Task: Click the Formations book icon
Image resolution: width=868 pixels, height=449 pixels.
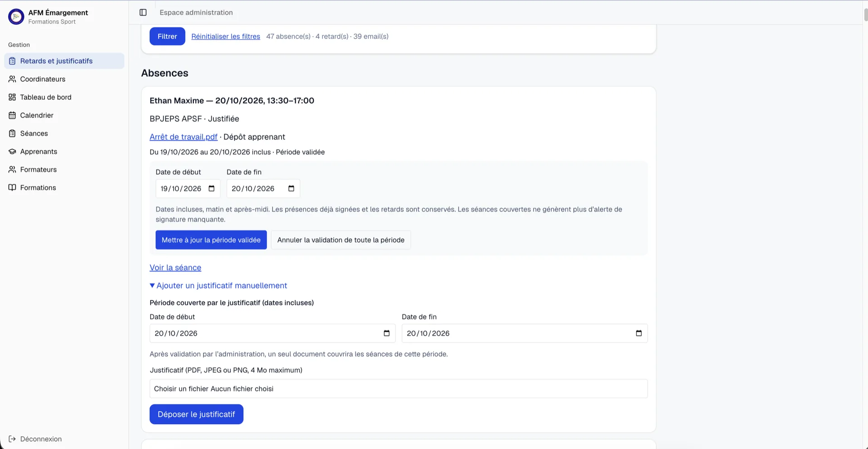Action: (12, 187)
